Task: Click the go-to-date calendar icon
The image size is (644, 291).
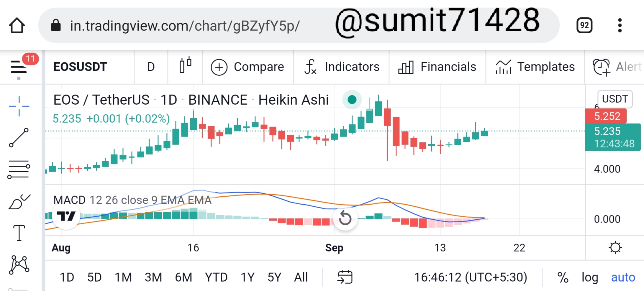Action: (345, 277)
